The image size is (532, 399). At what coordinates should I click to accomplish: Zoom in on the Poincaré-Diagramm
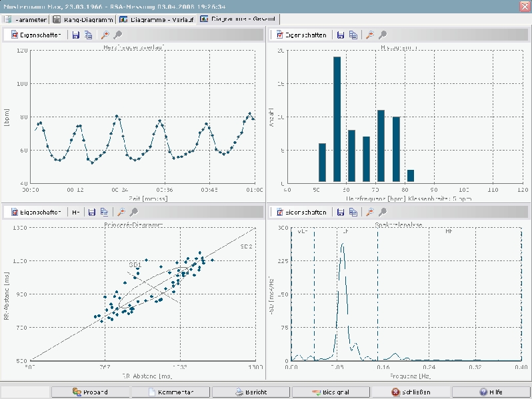[x=121, y=212]
